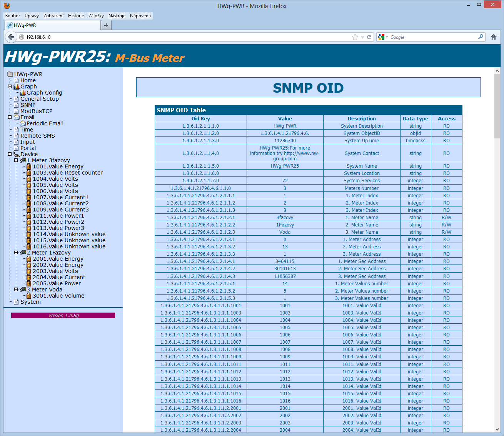Select 2005.Value Power tree item
Viewport: 504px width, 436px height.
(x=57, y=283)
